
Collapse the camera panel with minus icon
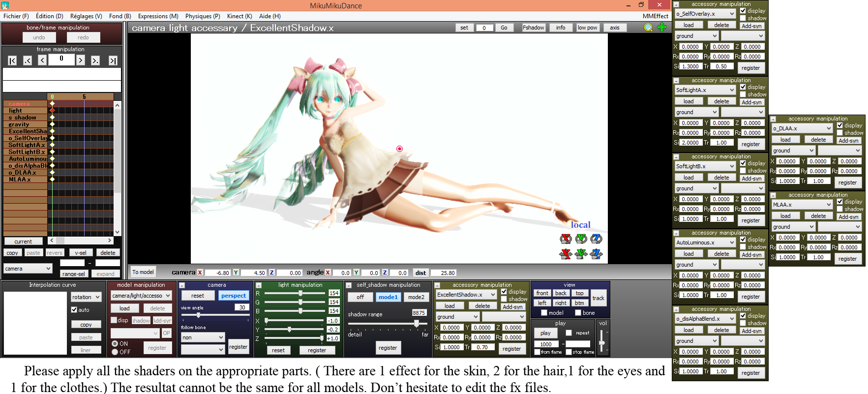click(x=182, y=285)
